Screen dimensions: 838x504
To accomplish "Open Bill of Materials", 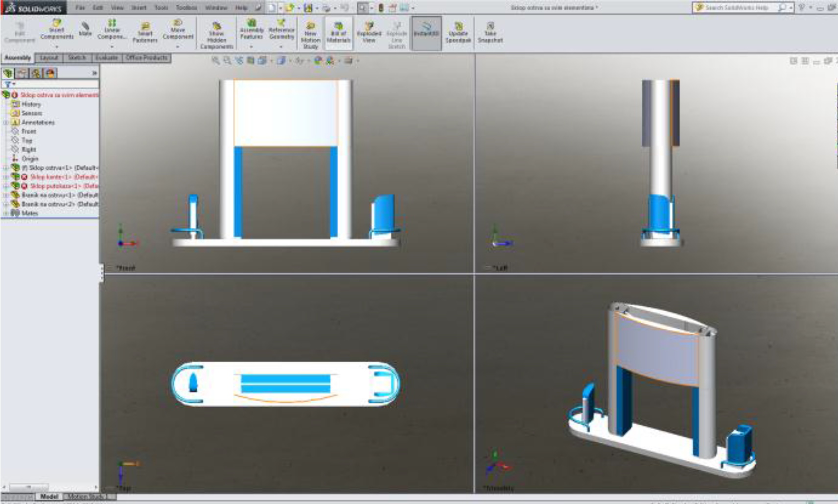I will 338,32.
